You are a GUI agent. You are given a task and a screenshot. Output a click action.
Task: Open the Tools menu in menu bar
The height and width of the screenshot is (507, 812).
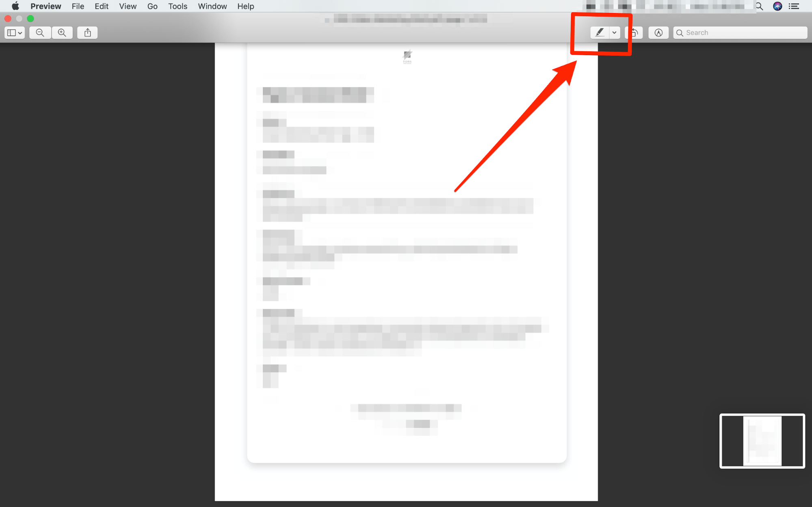(x=178, y=6)
